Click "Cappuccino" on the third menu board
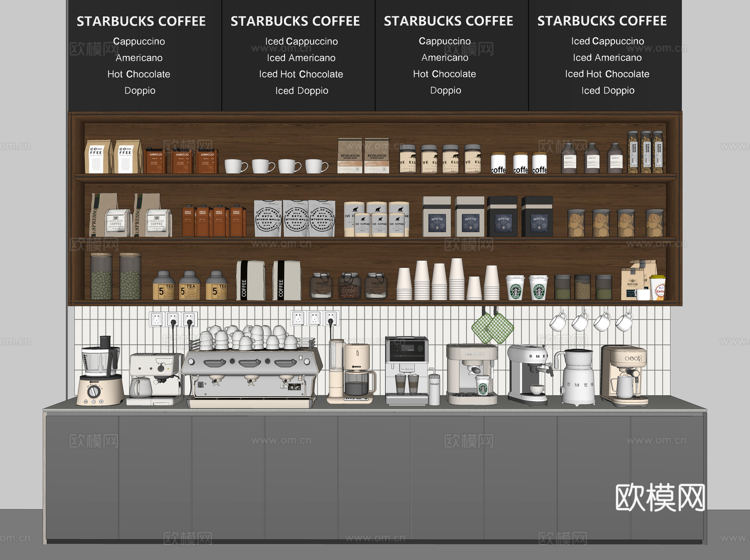Image resolution: width=750 pixels, height=560 pixels. (445, 41)
